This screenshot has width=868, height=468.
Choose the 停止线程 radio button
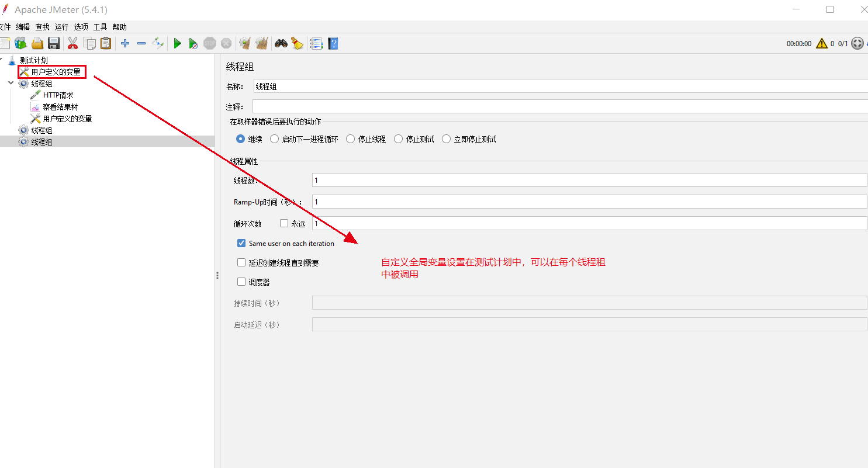coord(350,139)
